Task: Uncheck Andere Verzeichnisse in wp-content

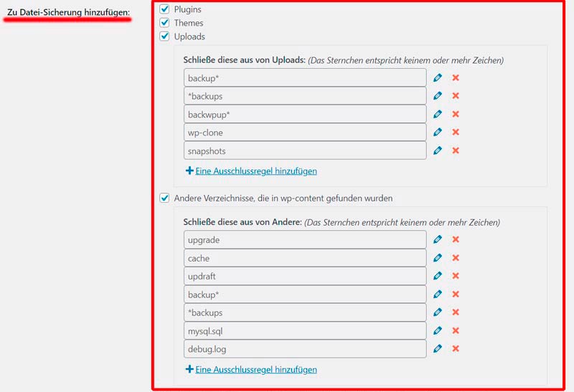Action: point(164,198)
